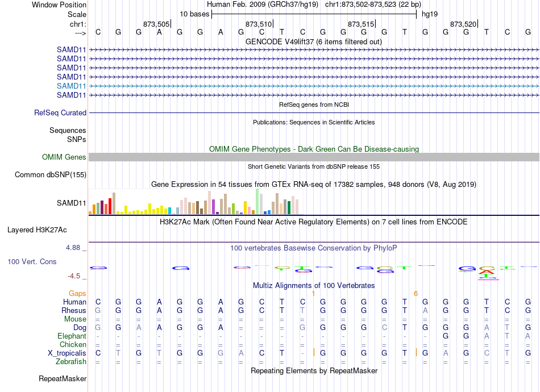Click the -4.5 PhyloP lower scale value
540x392 pixels.
[x=74, y=276]
